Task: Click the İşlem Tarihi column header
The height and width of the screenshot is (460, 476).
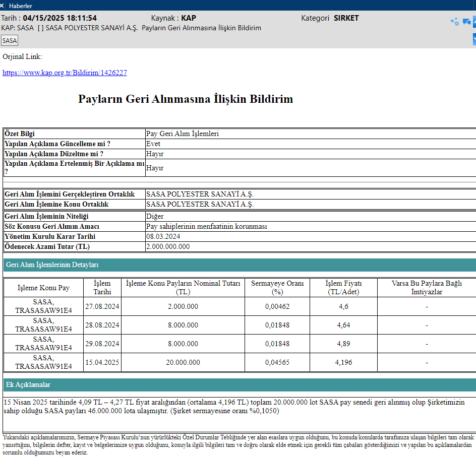Action: 102,288
